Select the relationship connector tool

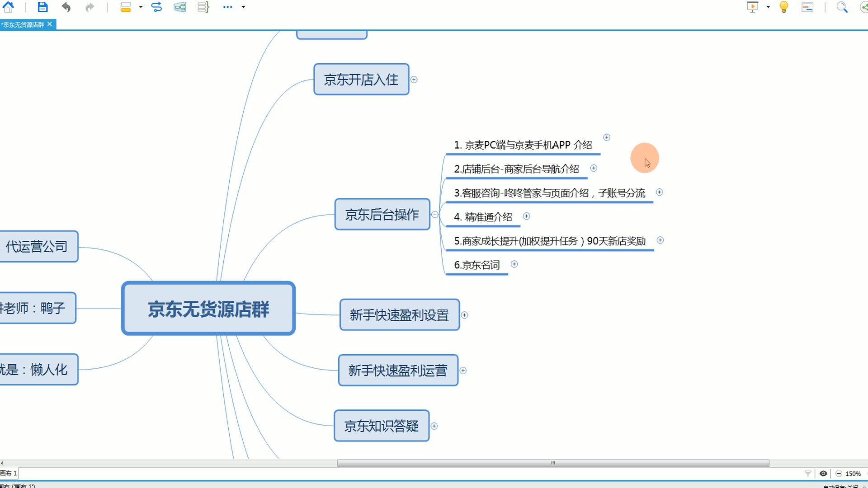point(157,7)
